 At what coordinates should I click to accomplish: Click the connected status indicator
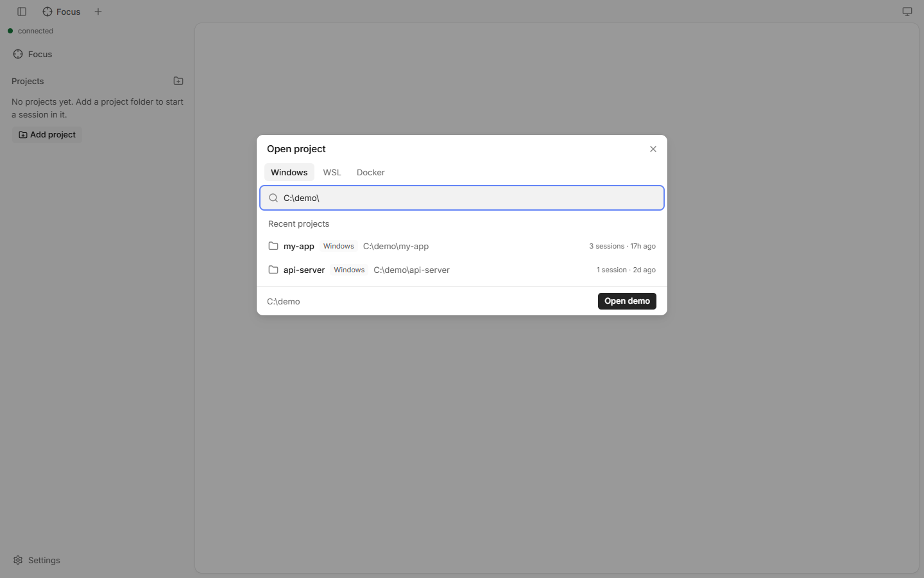(30, 31)
